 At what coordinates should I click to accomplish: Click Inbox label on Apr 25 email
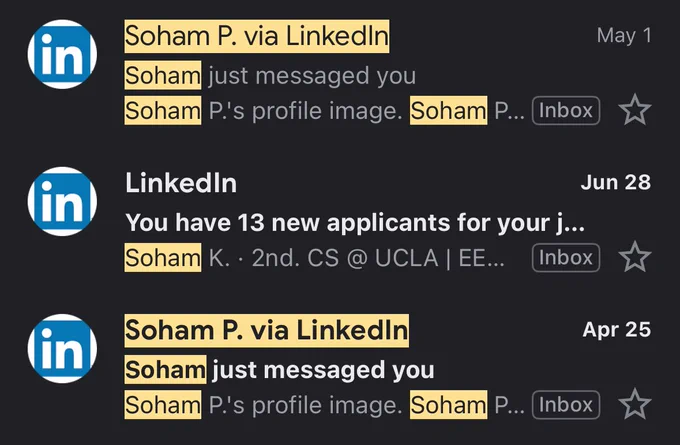click(x=566, y=405)
